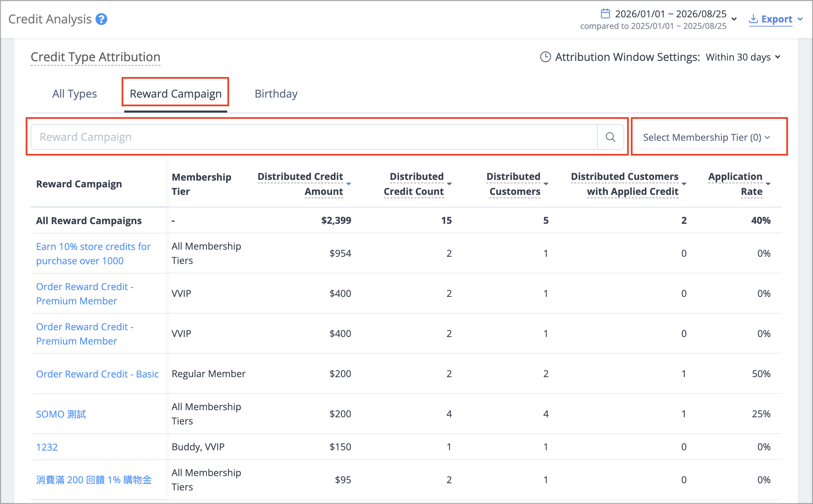Image resolution: width=813 pixels, height=504 pixels.
Task: Sort by Distributed Customers arrow
Action: (x=546, y=184)
